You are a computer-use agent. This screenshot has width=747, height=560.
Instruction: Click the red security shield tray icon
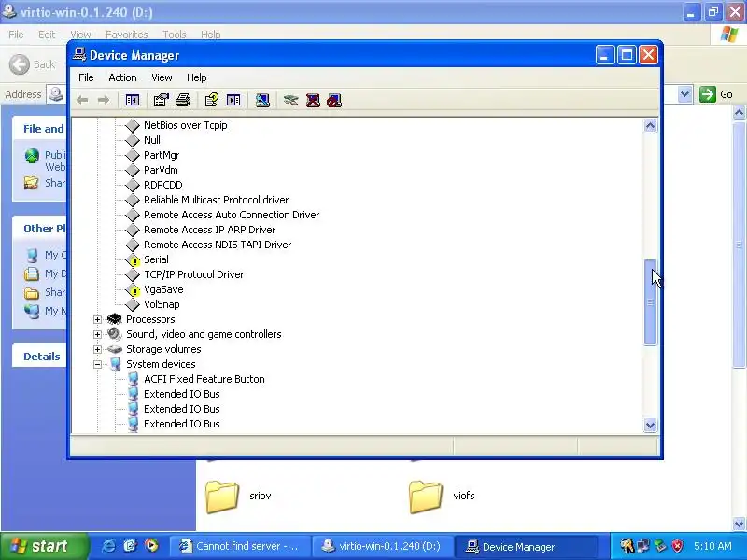677,546
